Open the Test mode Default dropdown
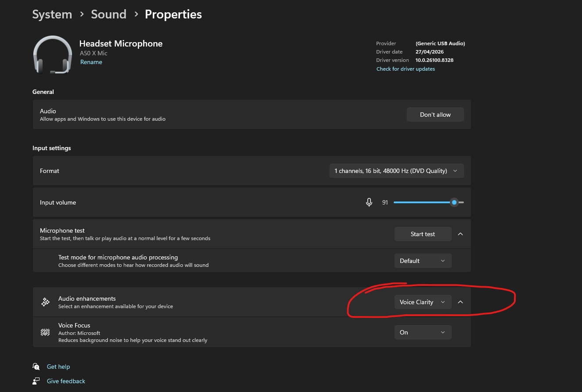Screen dimensions: 582x392 pyautogui.click(x=423, y=261)
